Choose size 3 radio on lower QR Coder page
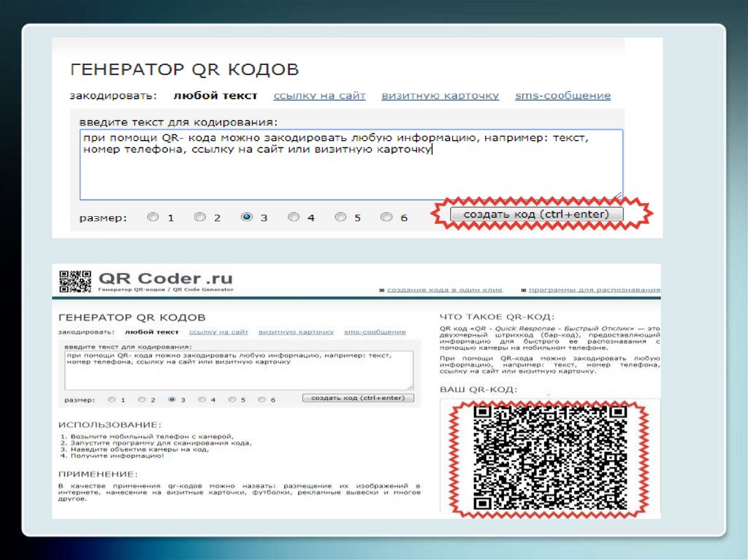The image size is (748, 560). 172,399
